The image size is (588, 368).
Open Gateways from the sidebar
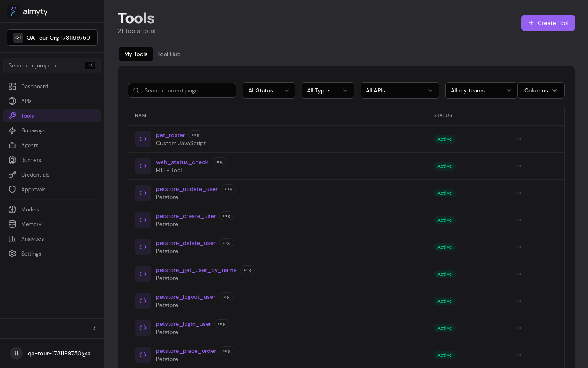(52, 130)
